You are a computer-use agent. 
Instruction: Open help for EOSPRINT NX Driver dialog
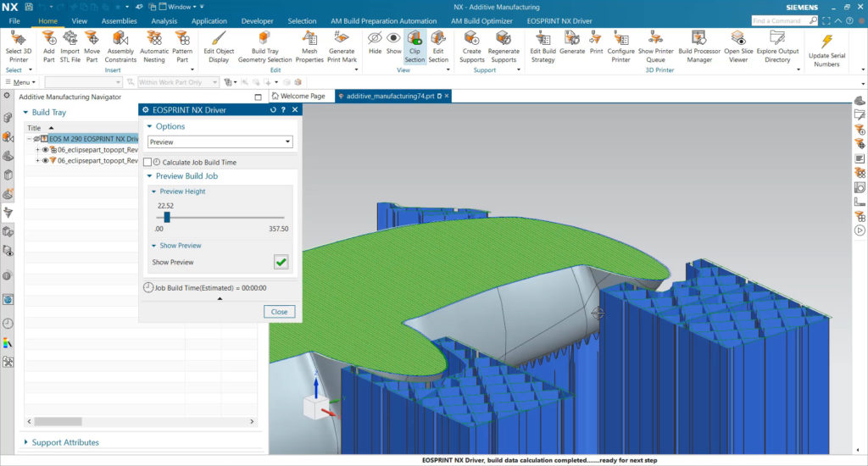tap(283, 109)
